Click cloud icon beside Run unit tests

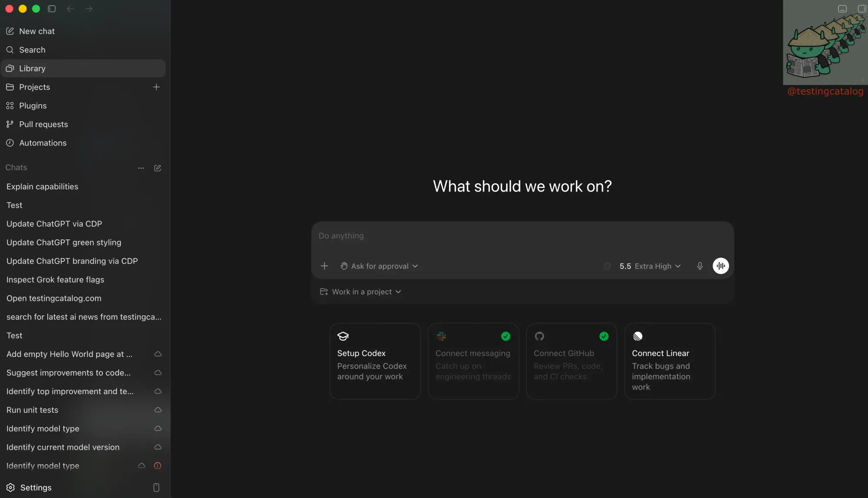pyautogui.click(x=158, y=410)
